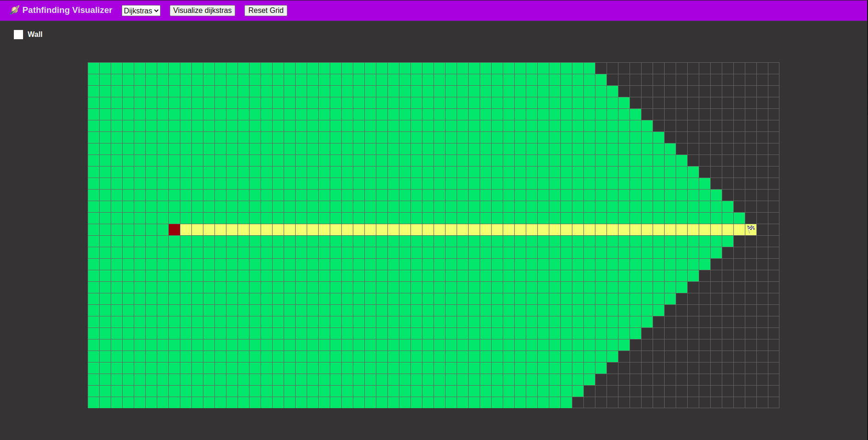Click the yellow cell adjacent to the finish flag

pyautogui.click(x=739, y=229)
